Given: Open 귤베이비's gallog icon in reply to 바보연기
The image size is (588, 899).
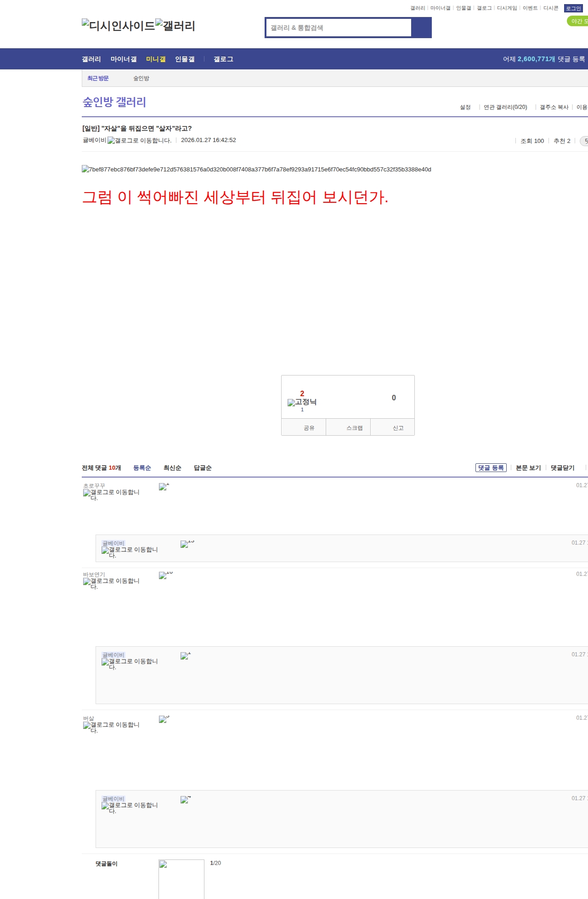Looking at the screenshot, I should (x=130, y=664).
